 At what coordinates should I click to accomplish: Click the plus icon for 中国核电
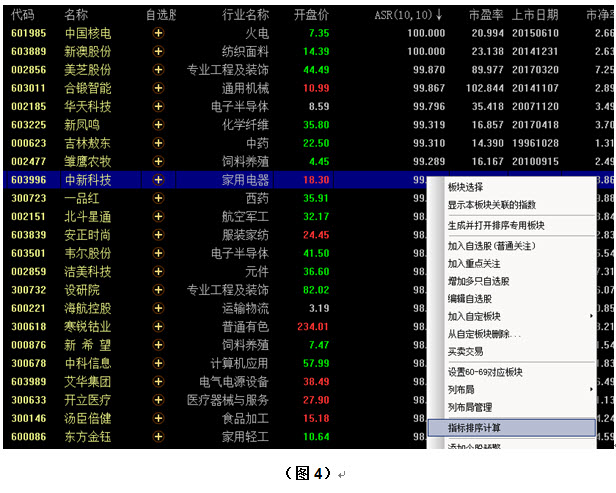(x=158, y=34)
